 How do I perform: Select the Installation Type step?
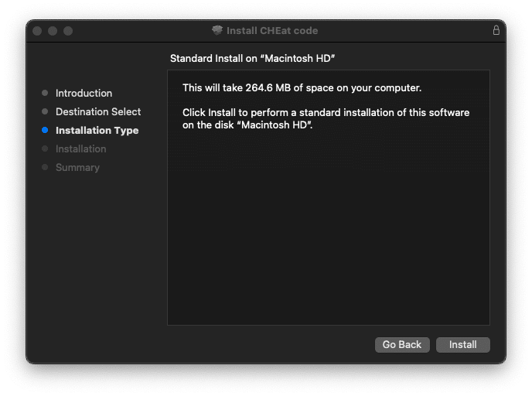click(x=97, y=130)
